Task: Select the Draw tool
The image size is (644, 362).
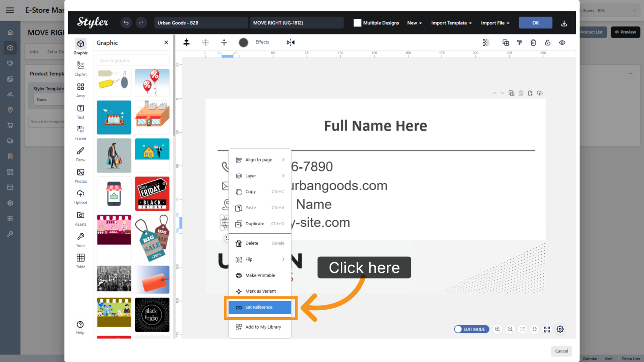Action: point(80,154)
